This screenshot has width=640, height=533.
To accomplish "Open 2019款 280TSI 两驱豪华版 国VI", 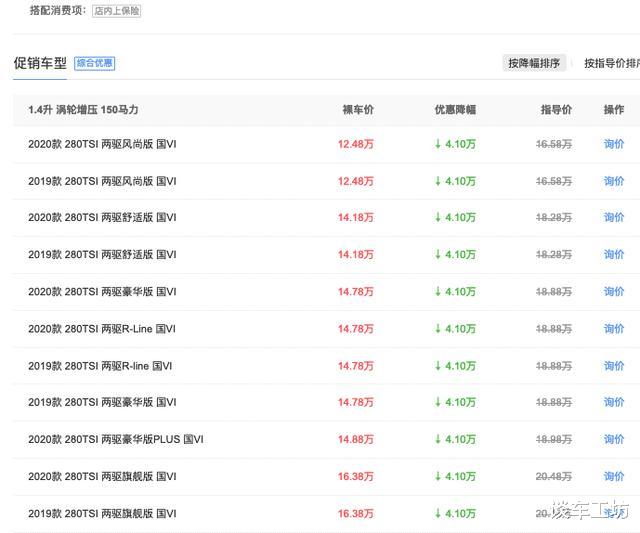I will (102, 402).
